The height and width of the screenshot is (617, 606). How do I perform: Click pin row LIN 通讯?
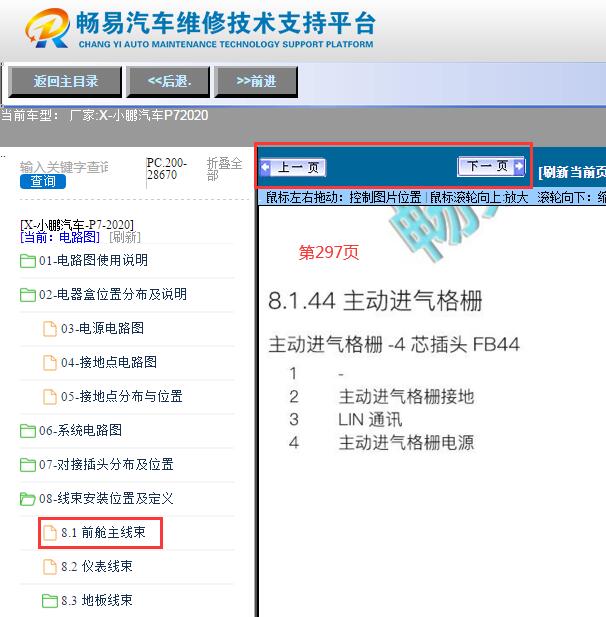click(x=370, y=420)
